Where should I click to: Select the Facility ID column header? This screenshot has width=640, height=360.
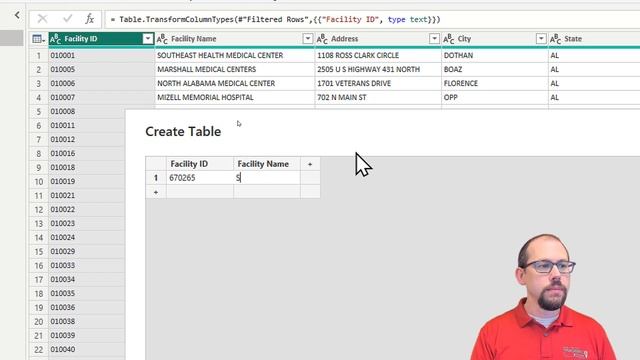pos(101,39)
